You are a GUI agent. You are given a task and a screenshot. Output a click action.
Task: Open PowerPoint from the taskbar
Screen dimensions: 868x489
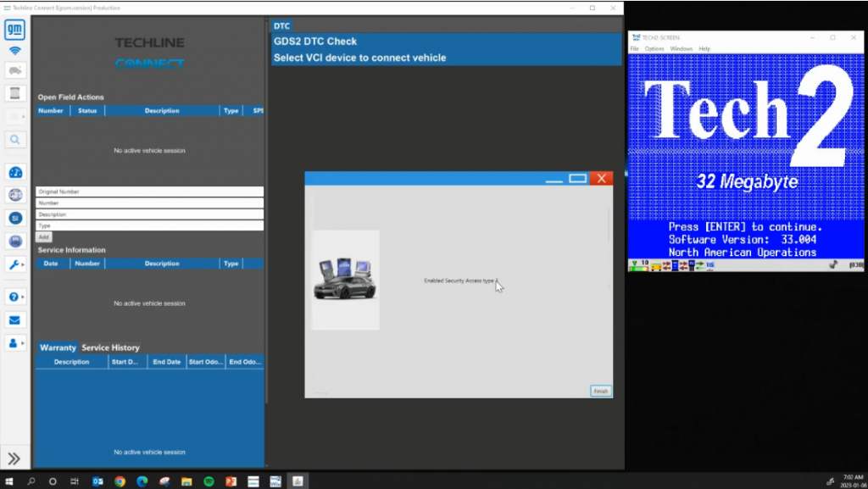point(231,481)
